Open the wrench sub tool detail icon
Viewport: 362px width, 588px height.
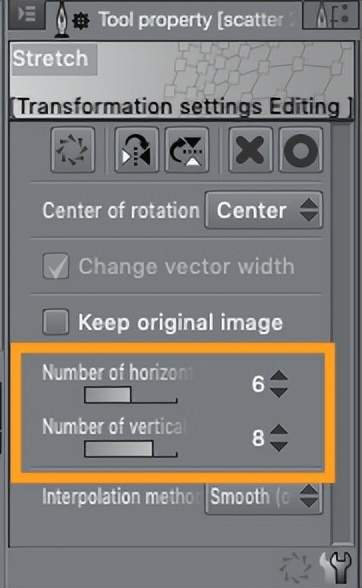coord(339,567)
